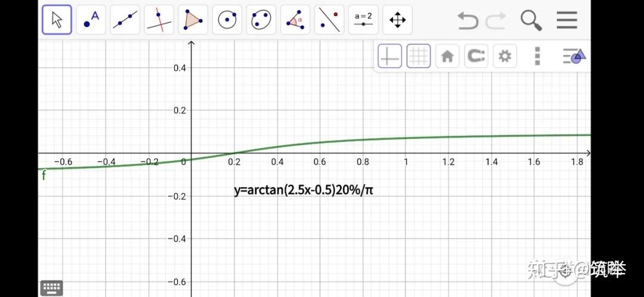Screen dimensions: 644x297
Task: Select the Reflect about Line tool
Action: [x=329, y=19]
